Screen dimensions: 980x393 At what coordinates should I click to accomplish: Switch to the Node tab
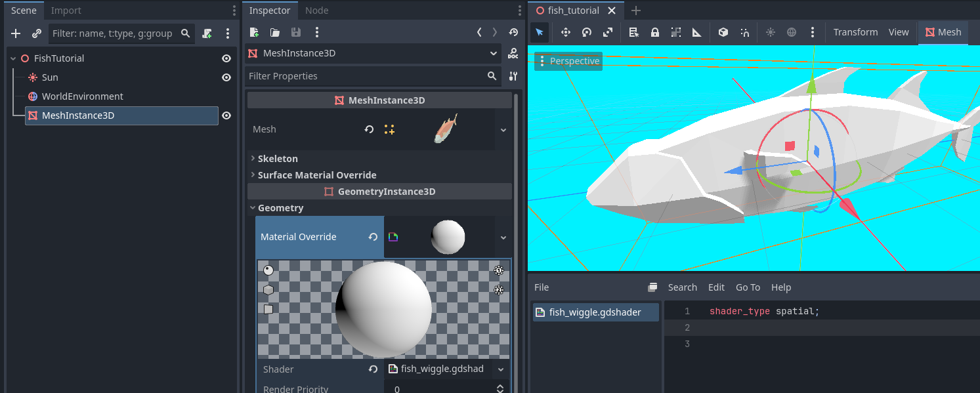click(x=316, y=10)
